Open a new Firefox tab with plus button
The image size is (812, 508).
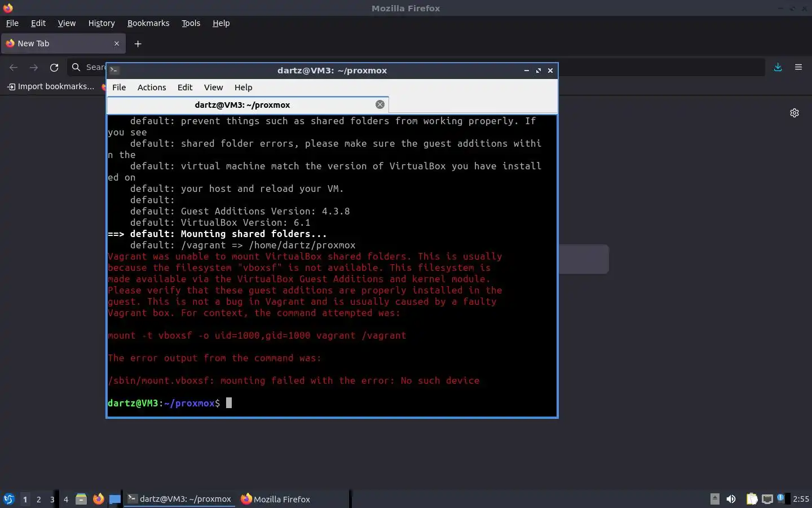[138, 43]
